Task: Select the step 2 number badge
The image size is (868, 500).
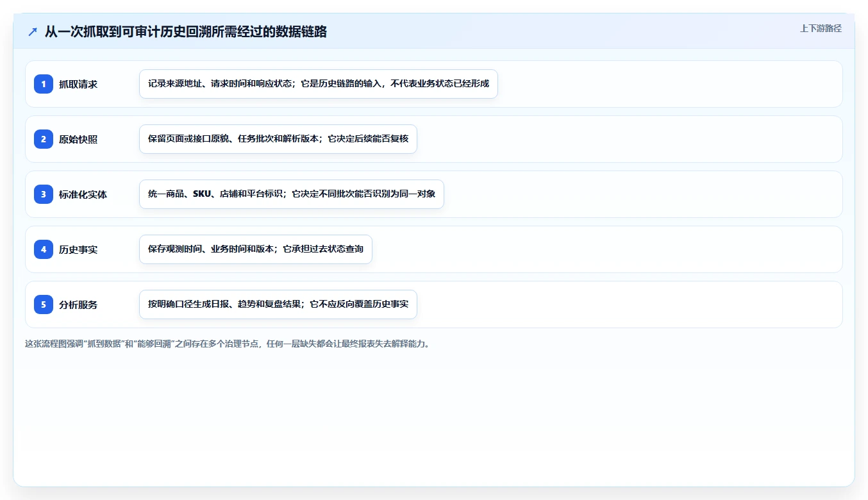Action: click(44, 139)
